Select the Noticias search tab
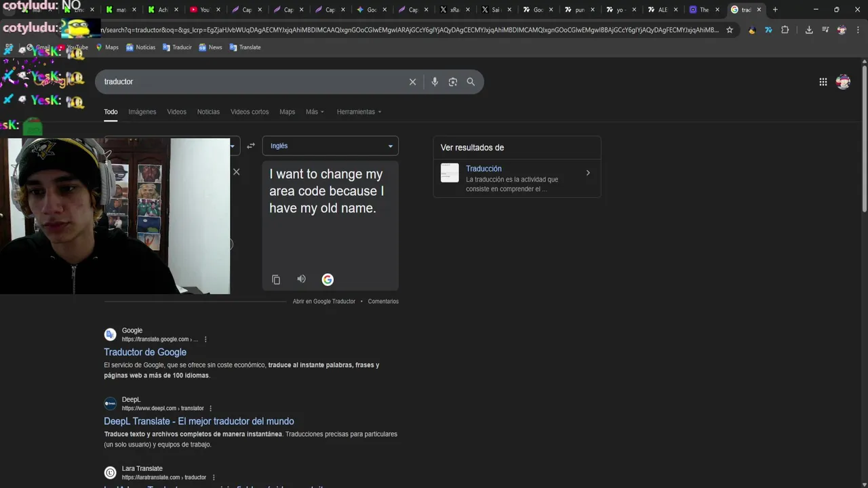This screenshot has height=488, width=868. pyautogui.click(x=208, y=112)
